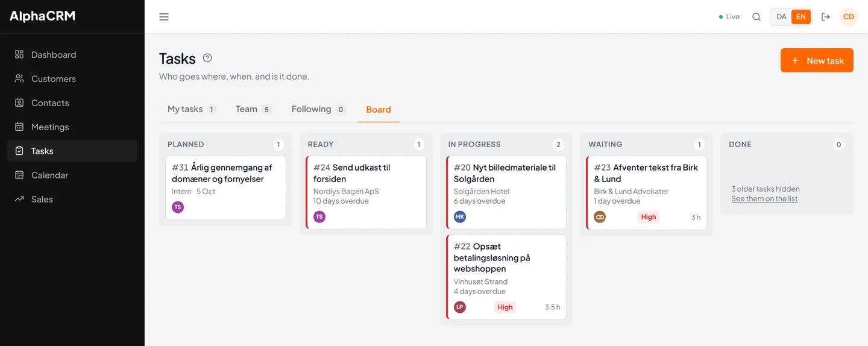Open task card #24 Send udkast til forsiden
The image size is (868, 346).
(x=366, y=193)
